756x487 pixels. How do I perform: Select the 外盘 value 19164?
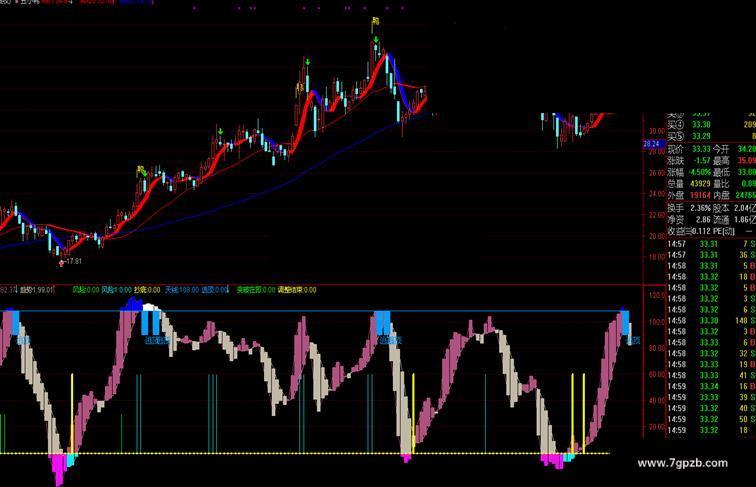tap(701, 195)
